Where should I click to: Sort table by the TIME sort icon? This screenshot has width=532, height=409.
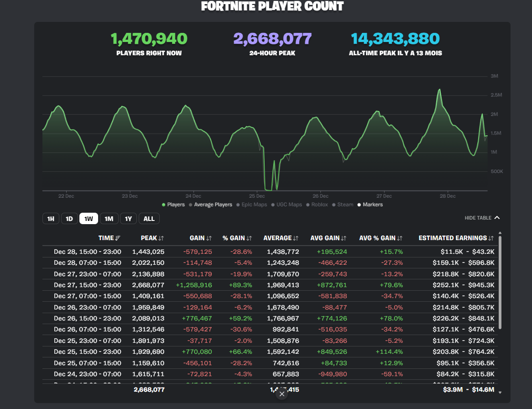118,238
